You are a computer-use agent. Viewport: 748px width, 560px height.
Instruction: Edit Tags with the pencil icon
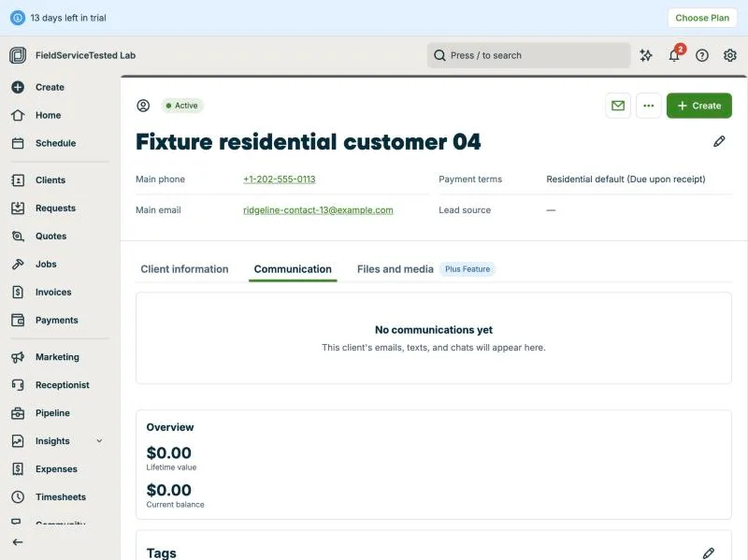[709, 553]
